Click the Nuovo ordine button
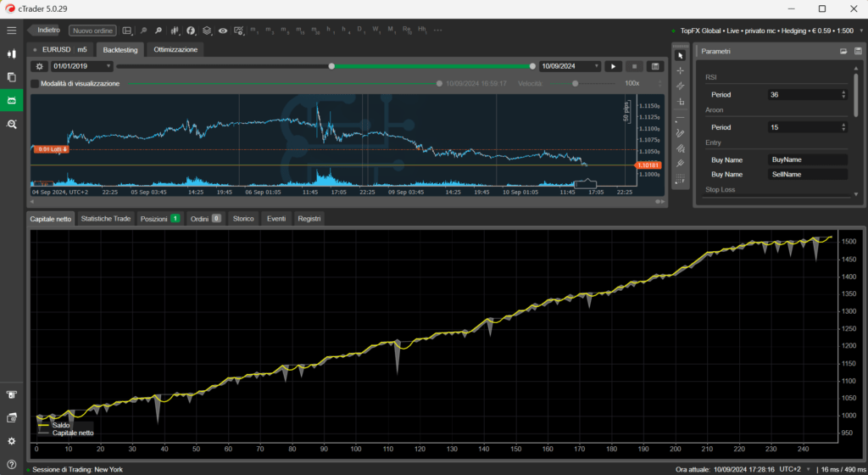868x475 pixels. tap(92, 31)
